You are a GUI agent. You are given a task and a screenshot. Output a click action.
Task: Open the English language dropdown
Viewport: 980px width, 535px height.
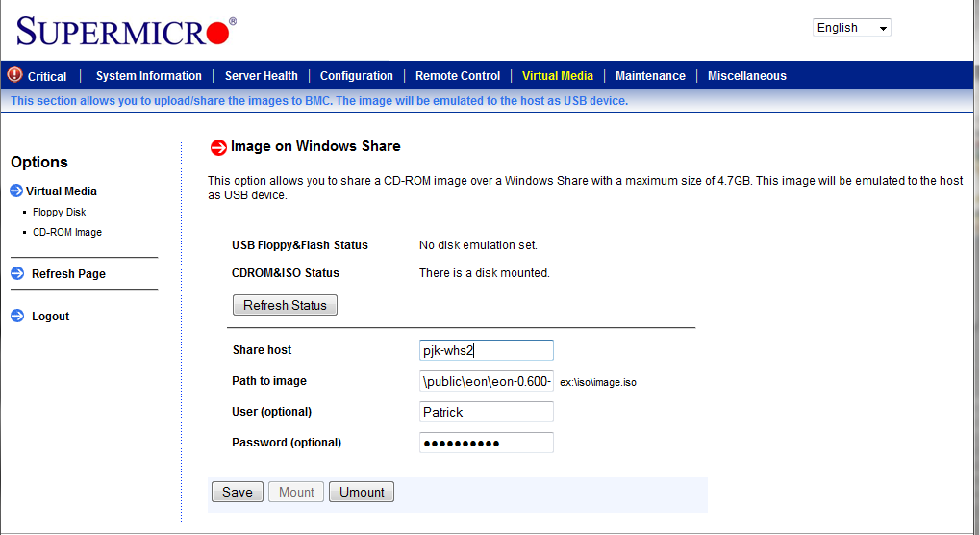(x=851, y=28)
